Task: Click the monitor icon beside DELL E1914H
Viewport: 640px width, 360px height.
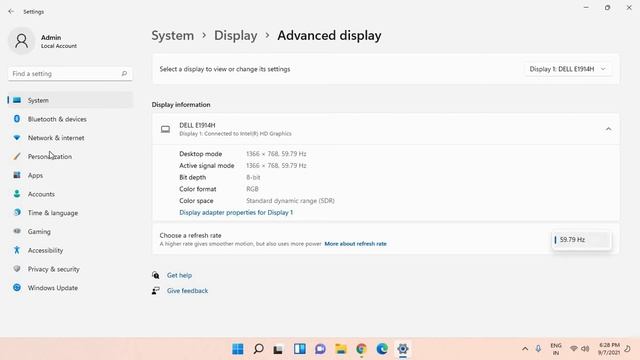Action: pos(165,129)
